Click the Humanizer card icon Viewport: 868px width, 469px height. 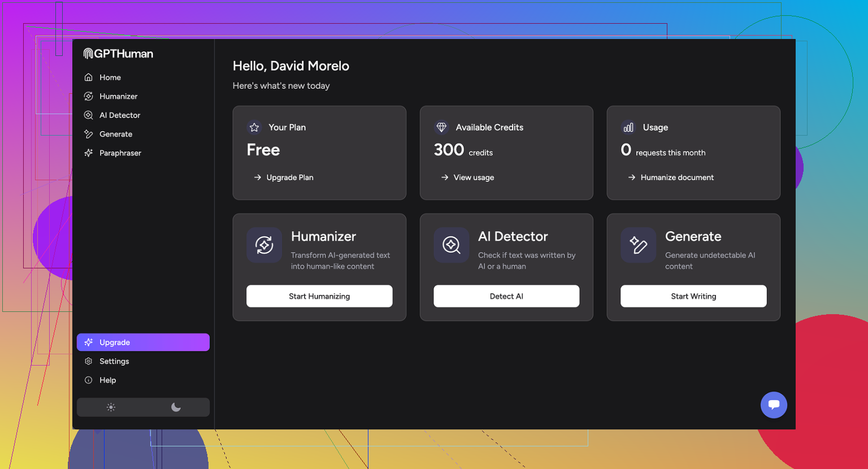point(264,245)
